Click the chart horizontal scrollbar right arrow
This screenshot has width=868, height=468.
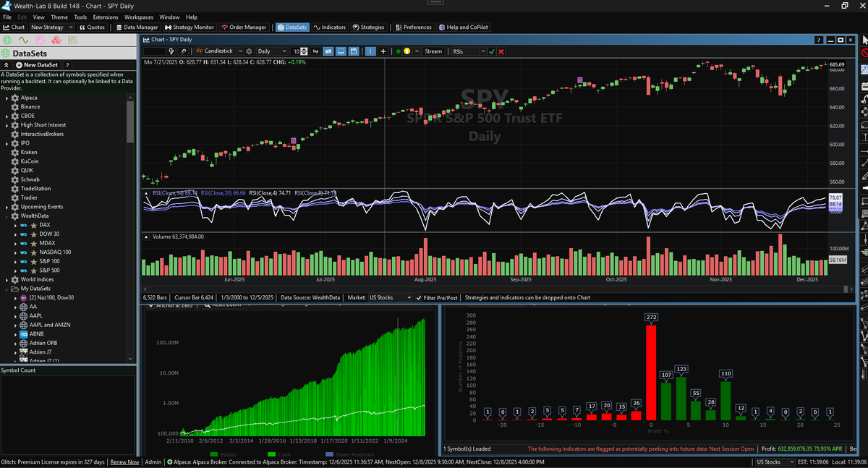click(851, 289)
